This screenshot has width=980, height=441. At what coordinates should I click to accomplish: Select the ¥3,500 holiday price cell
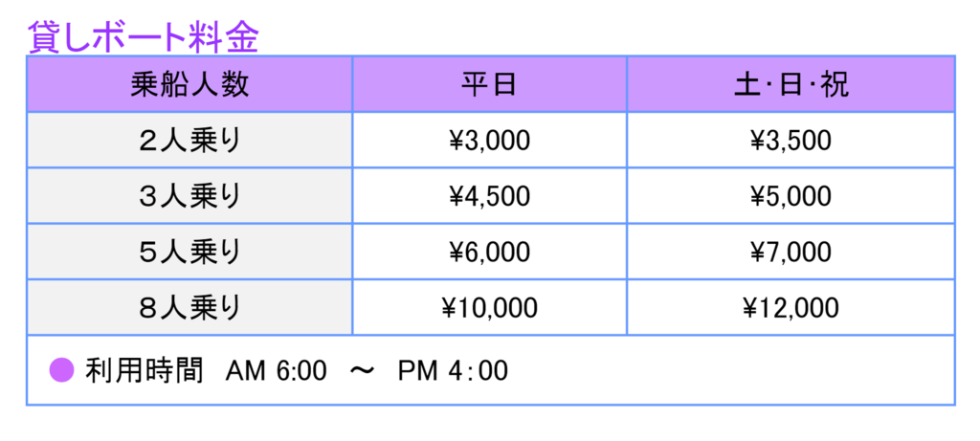(x=791, y=140)
